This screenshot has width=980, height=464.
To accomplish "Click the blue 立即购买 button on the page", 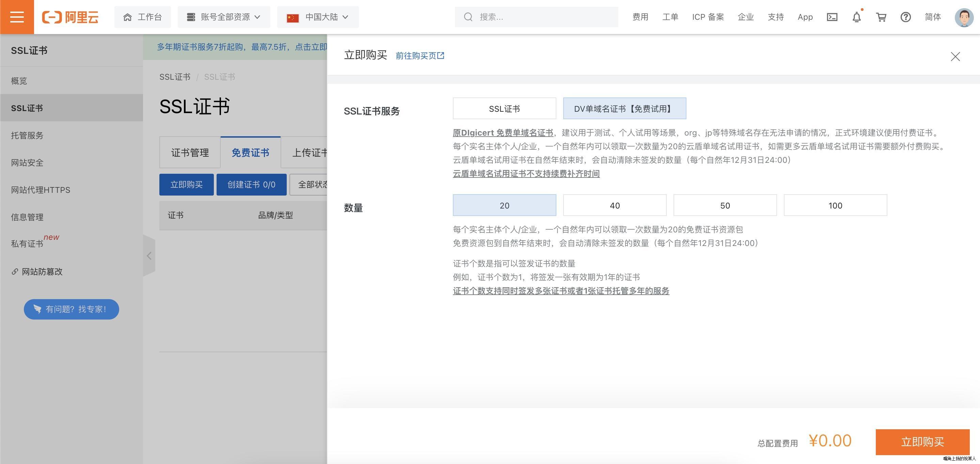I will click(186, 185).
